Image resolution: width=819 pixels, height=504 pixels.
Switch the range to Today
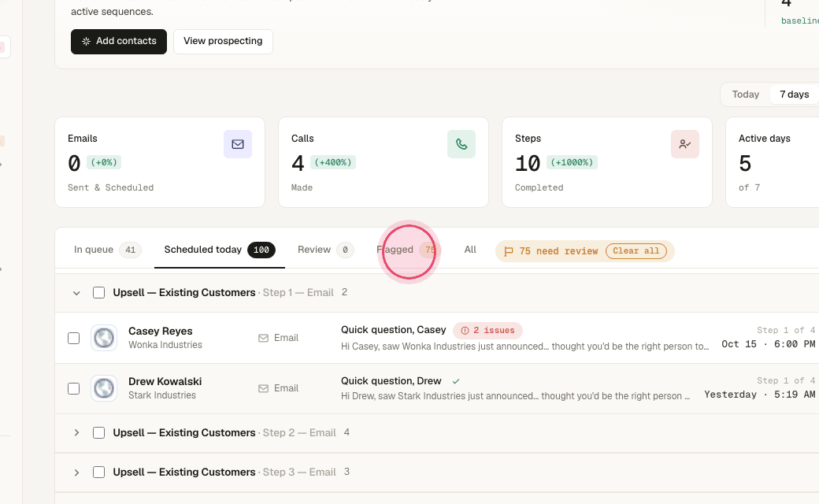pos(745,94)
